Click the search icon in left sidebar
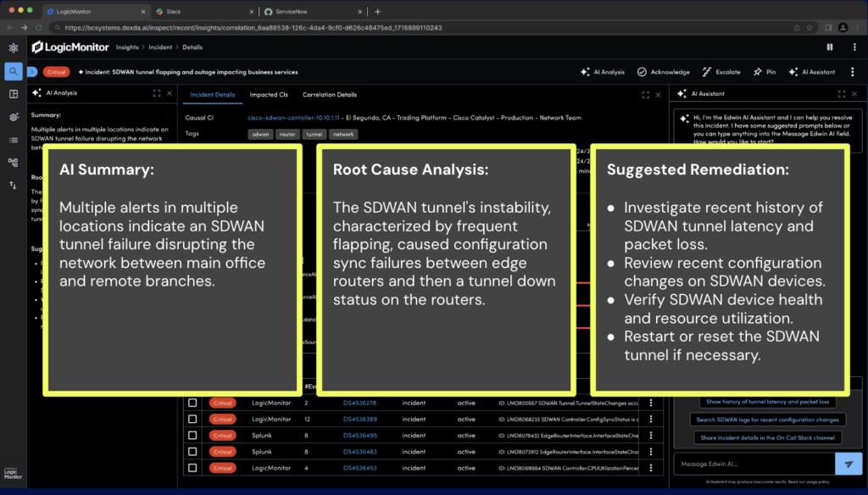 coord(14,71)
